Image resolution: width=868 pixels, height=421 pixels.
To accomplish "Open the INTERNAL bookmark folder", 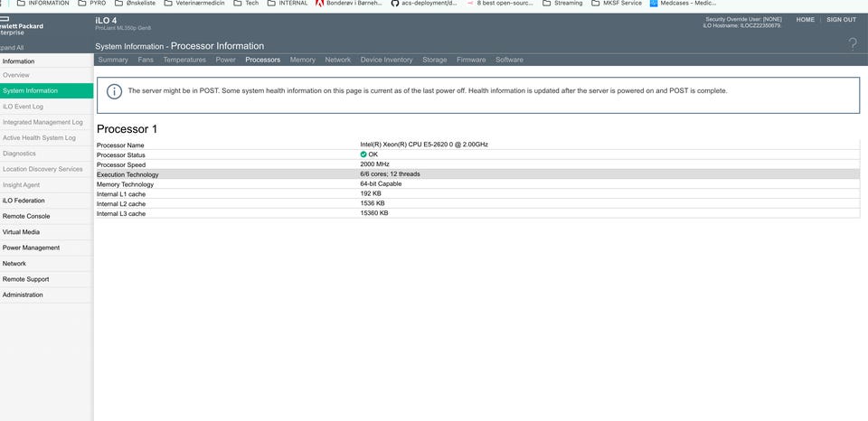I will click(x=288, y=3).
